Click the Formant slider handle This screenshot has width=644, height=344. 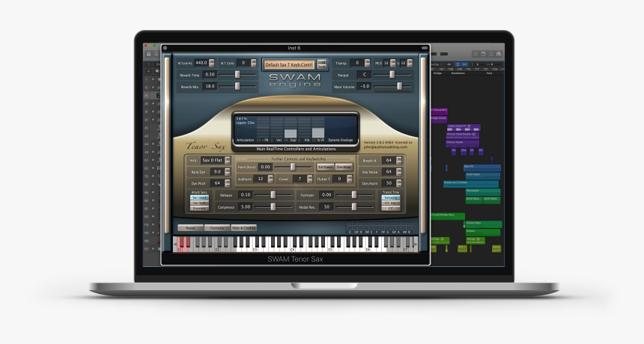click(354, 195)
